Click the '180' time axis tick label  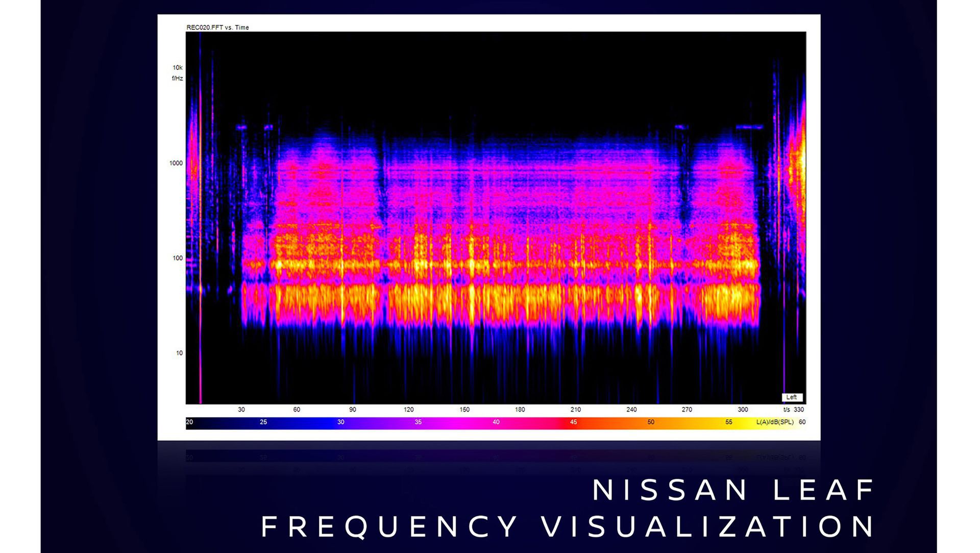(520, 410)
